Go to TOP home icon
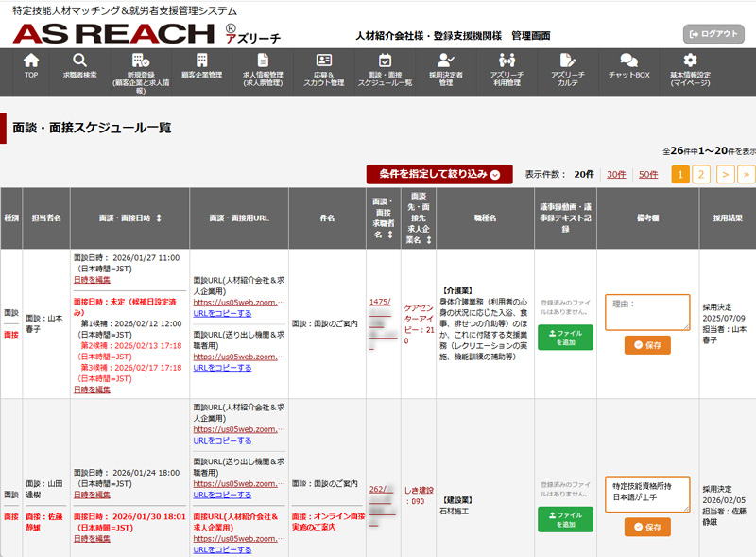Image resolution: width=756 pixels, height=557 pixels. point(31,61)
